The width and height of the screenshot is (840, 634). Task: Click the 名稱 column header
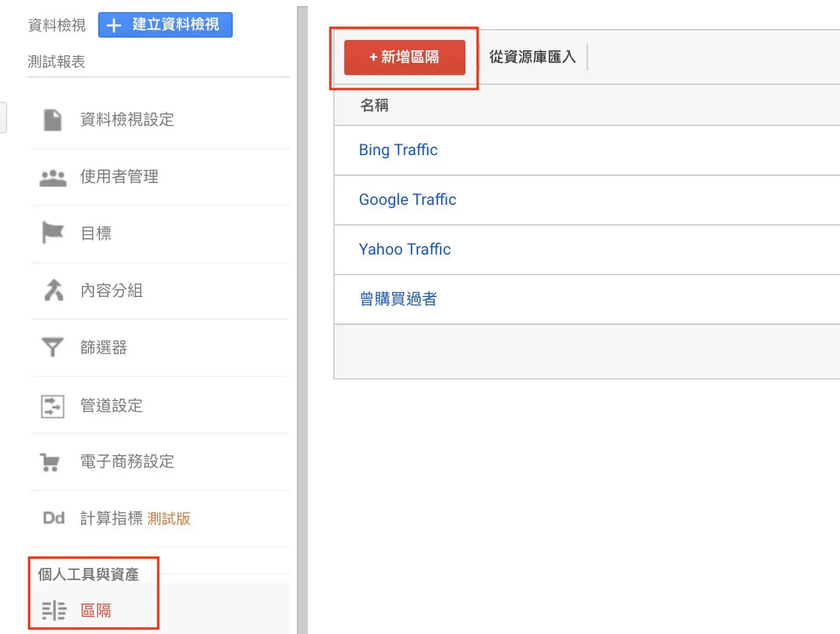pos(374,105)
